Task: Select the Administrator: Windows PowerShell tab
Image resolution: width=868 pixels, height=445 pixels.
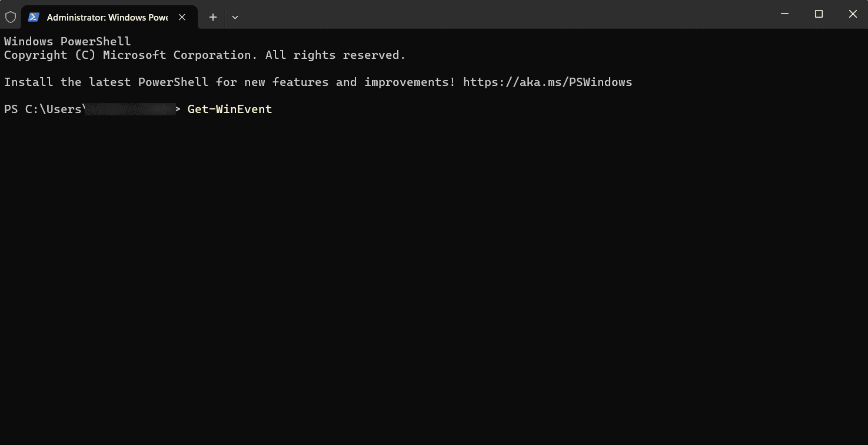Action: [x=107, y=17]
